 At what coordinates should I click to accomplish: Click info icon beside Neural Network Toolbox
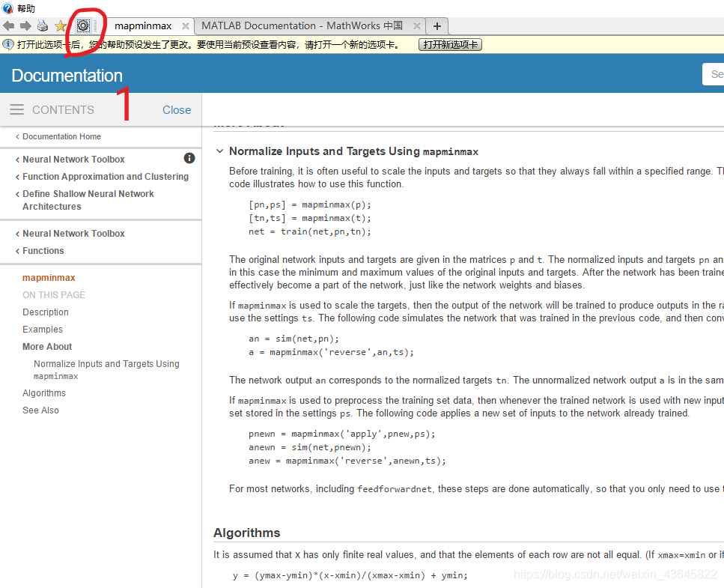coord(189,158)
